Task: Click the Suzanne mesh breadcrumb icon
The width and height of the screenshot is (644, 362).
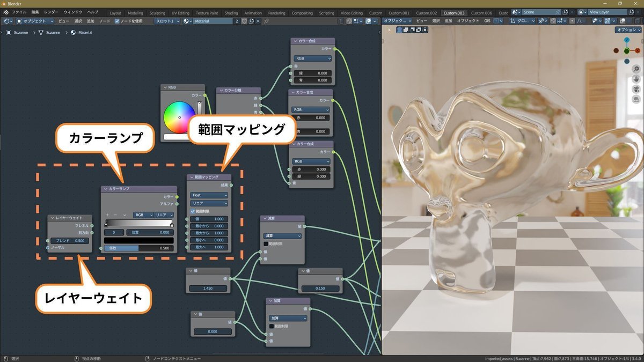Action: click(41, 32)
